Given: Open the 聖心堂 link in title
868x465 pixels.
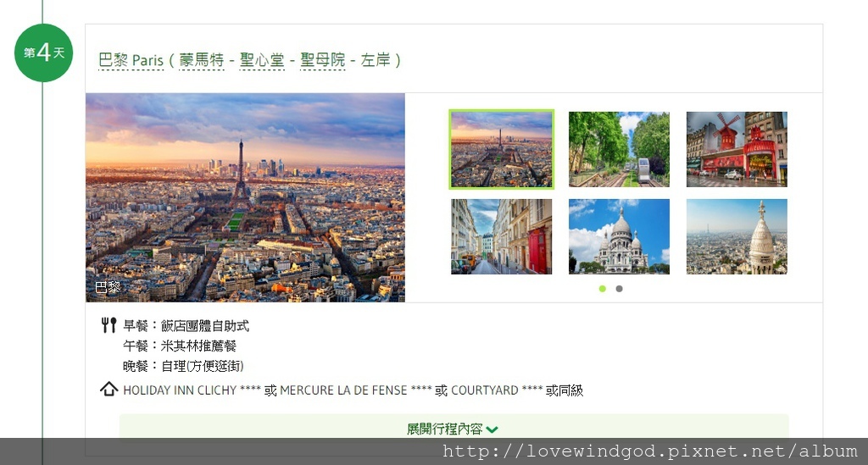Looking at the screenshot, I should [262, 60].
